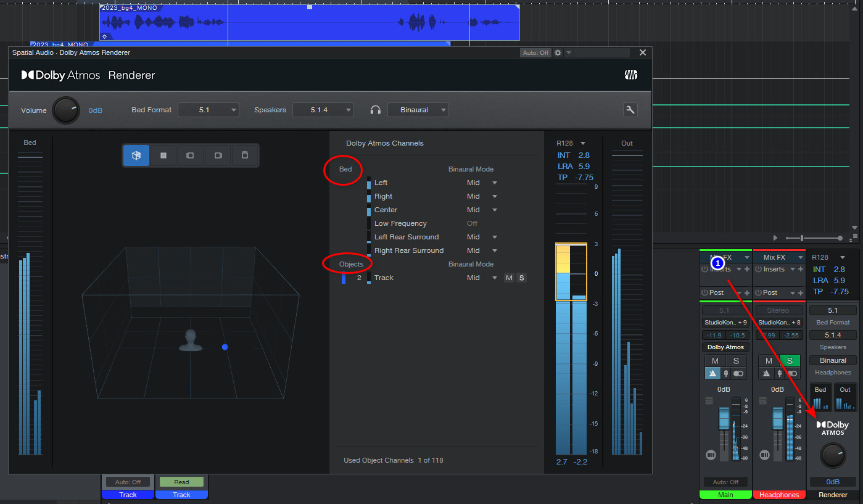Image resolution: width=863 pixels, height=504 pixels.
Task: Open the Speakers 5.1.4 dropdown
Action: point(323,110)
